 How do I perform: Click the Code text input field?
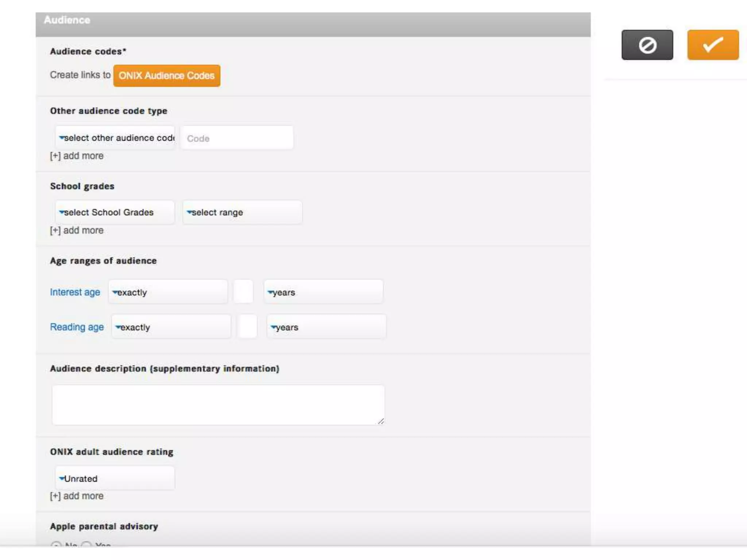pos(237,138)
